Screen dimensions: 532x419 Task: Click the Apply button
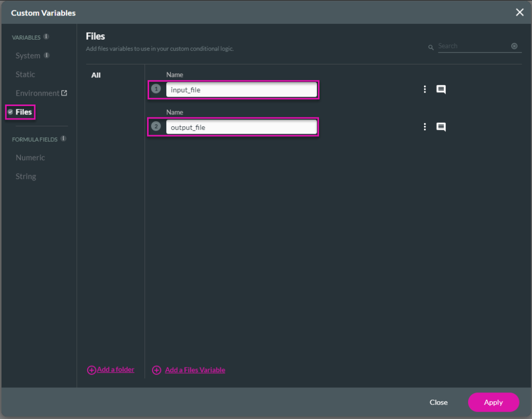(x=493, y=402)
